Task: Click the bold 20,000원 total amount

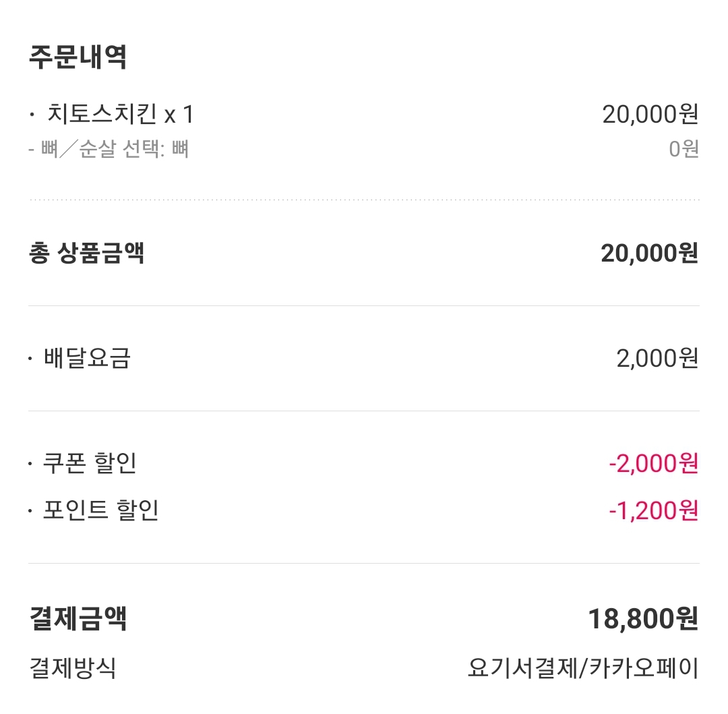Action: [x=648, y=254]
